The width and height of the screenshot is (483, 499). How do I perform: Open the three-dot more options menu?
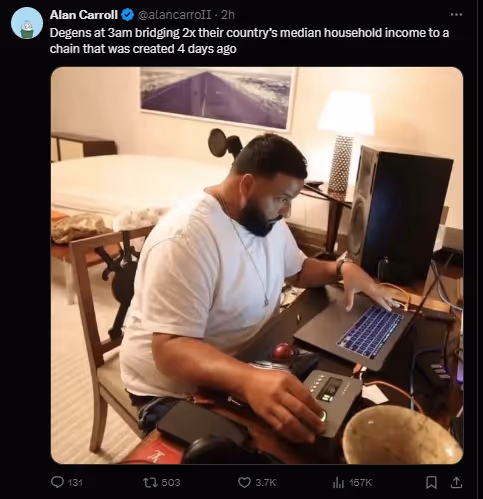456,15
